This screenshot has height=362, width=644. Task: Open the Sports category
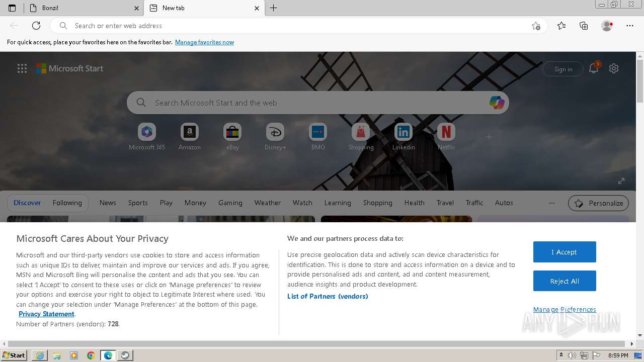138,203
